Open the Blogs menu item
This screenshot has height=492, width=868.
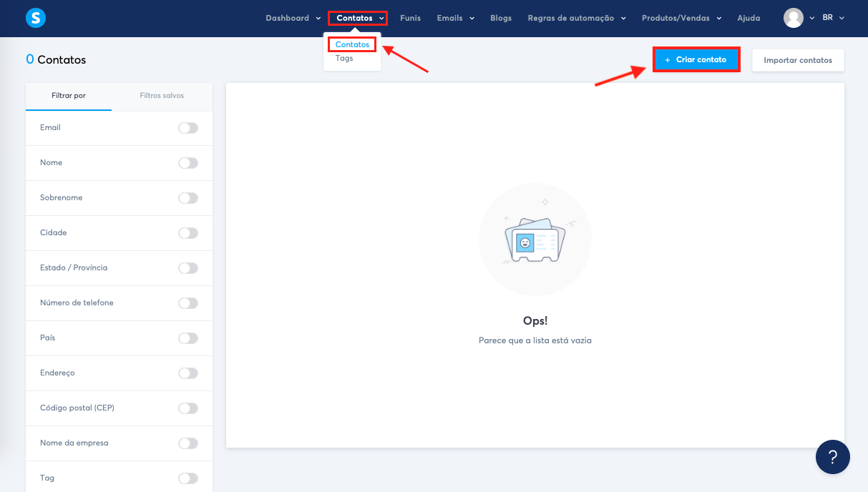[501, 18]
